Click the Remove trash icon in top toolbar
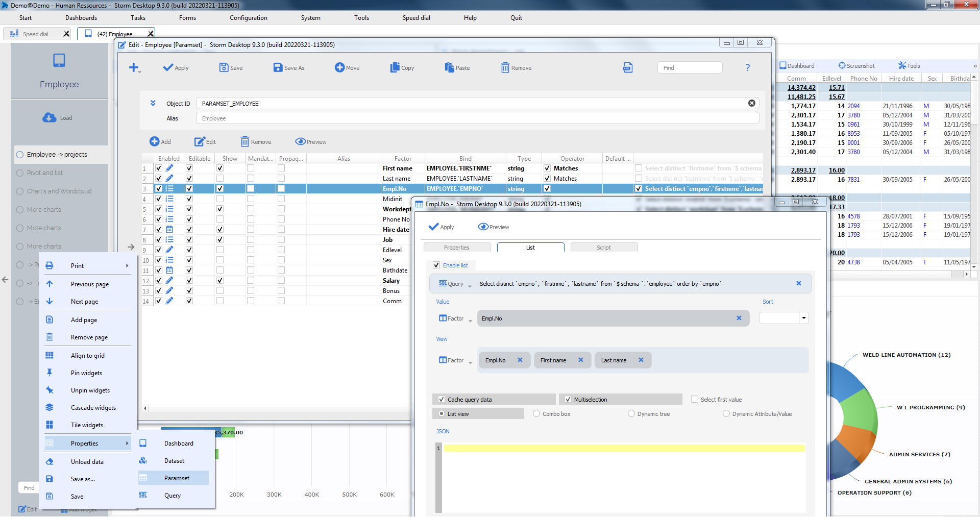This screenshot has width=980, height=517. point(505,67)
